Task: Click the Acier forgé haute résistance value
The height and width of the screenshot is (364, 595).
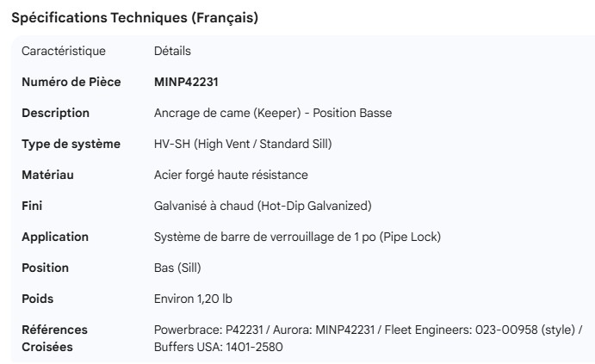Action: pyautogui.click(x=231, y=175)
